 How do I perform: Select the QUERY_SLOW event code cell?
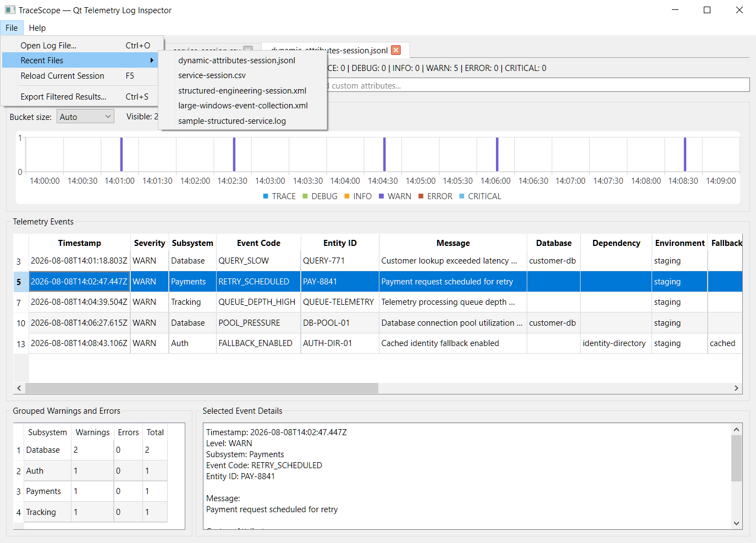pos(258,261)
